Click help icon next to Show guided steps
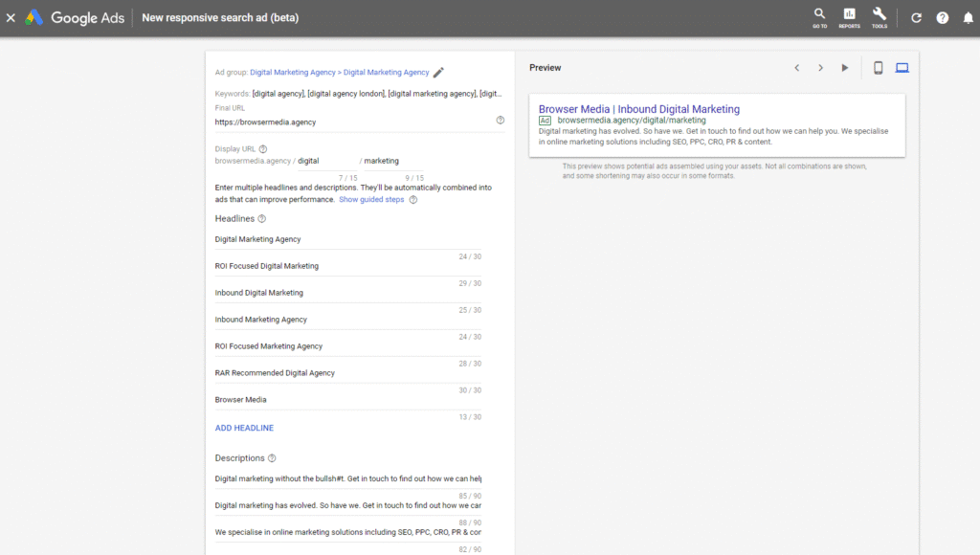This screenshot has height=555, width=980. tap(413, 200)
